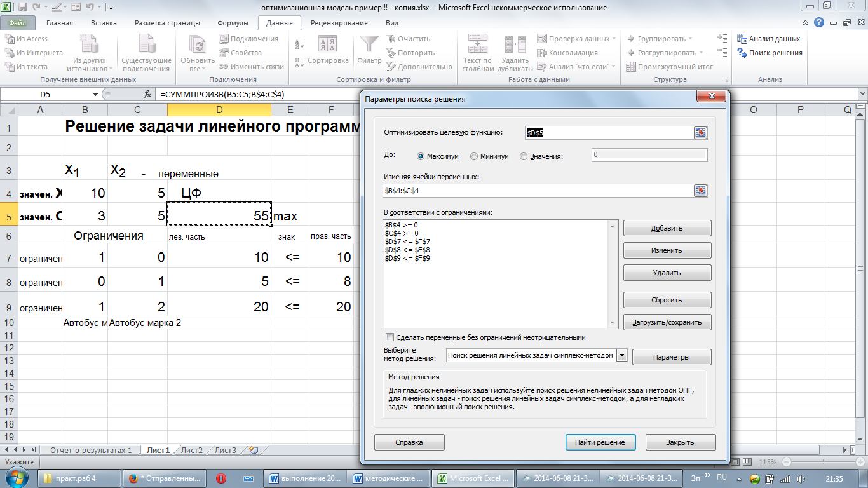The width and height of the screenshot is (868, 488).
Task: Open the Firefox taskbar item
Action: (164, 478)
